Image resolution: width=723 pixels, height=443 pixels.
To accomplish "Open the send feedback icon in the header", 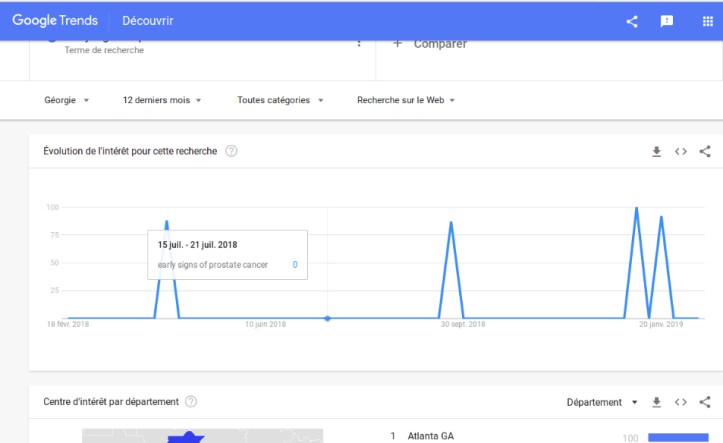I will [x=667, y=21].
